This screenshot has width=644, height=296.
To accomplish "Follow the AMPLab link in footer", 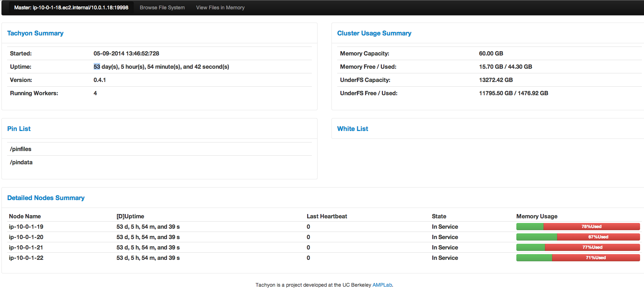I will 382,285.
